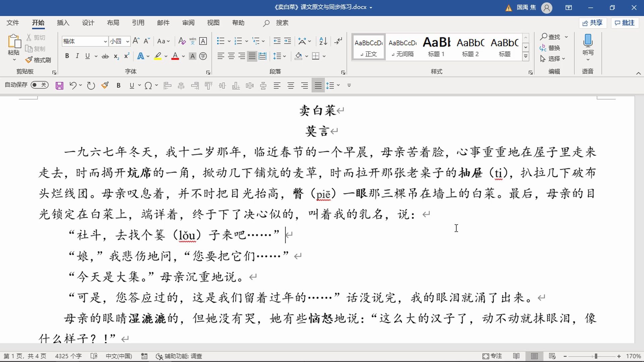Click the 查找 find button

coord(550,37)
